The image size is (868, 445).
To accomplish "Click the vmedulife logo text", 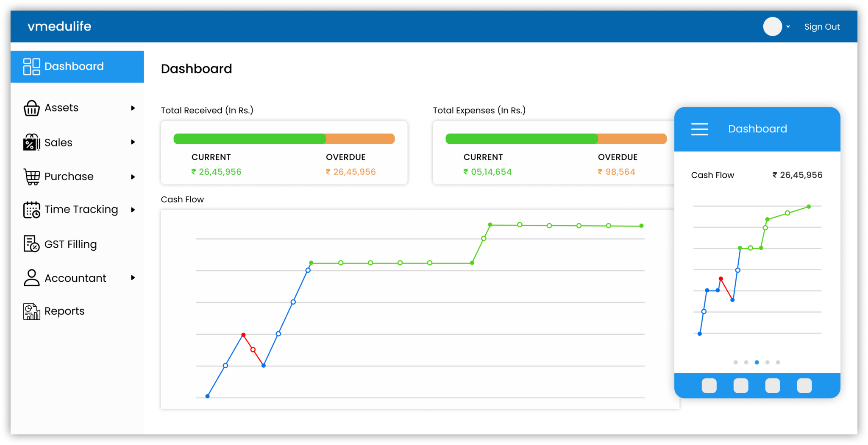I will 59,26.
